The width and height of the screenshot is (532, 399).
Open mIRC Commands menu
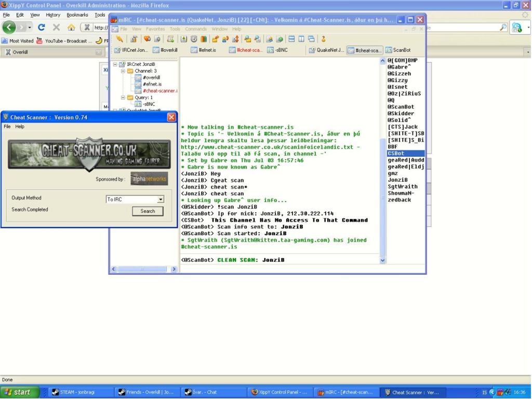coord(196,29)
